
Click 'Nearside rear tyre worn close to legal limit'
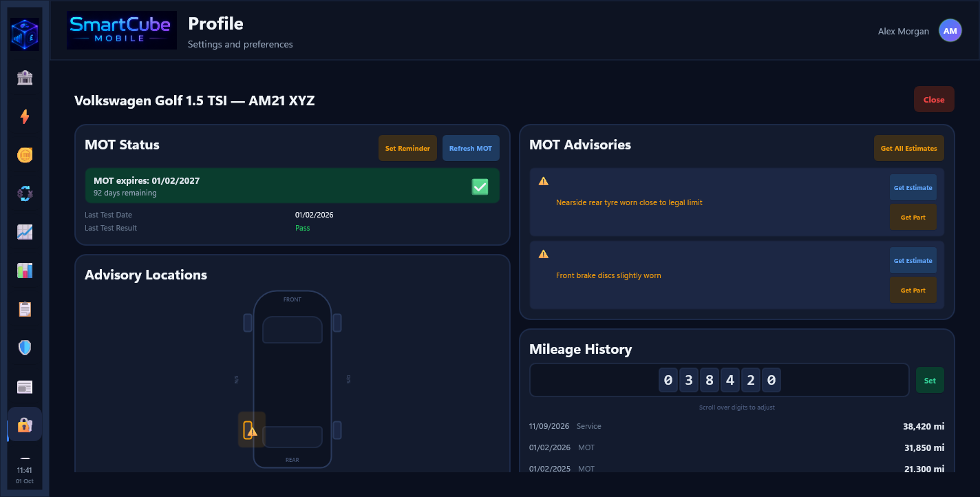click(x=629, y=202)
